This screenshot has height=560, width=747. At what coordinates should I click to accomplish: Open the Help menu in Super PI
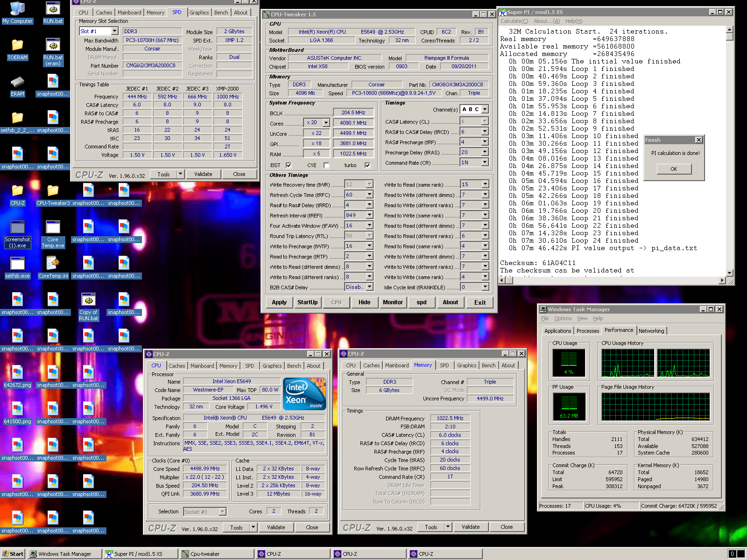tap(573, 21)
